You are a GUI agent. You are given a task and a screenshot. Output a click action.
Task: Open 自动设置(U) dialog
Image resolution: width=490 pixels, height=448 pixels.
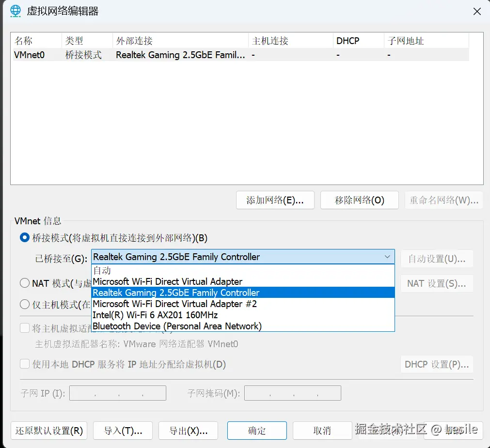(x=437, y=258)
